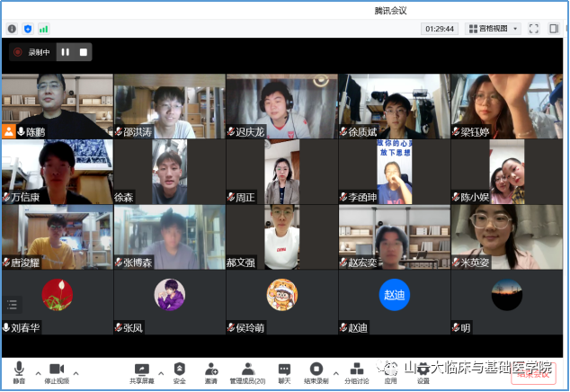570x392 pixels.
Task: Expand the video options arrow beside stop video
Action: (76, 372)
